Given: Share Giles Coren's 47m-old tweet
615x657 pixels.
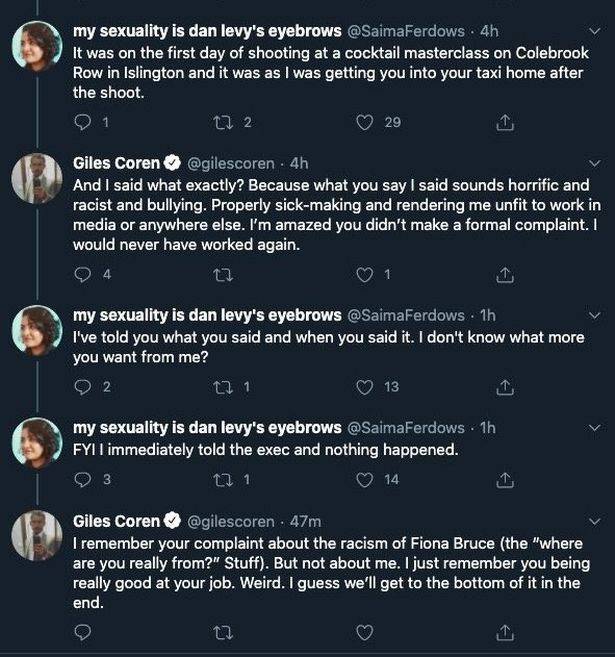Looking at the screenshot, I should [x=505, y=632].
